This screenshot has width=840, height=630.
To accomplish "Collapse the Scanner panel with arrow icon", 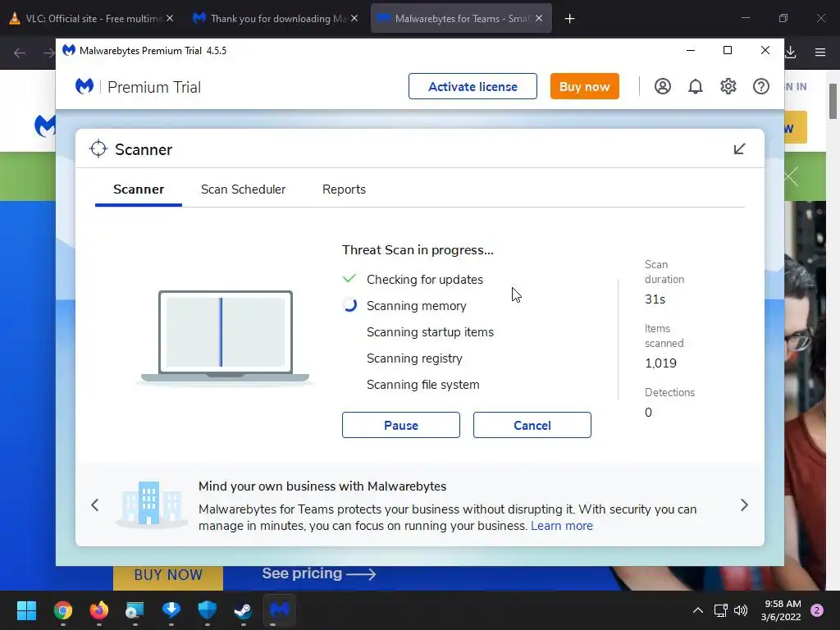I will pyautogui.click(x=739, y=149).
